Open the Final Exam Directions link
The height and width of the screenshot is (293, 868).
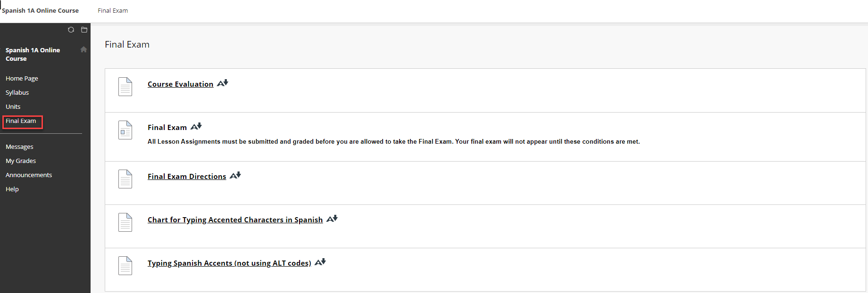(x=187, y=176)
